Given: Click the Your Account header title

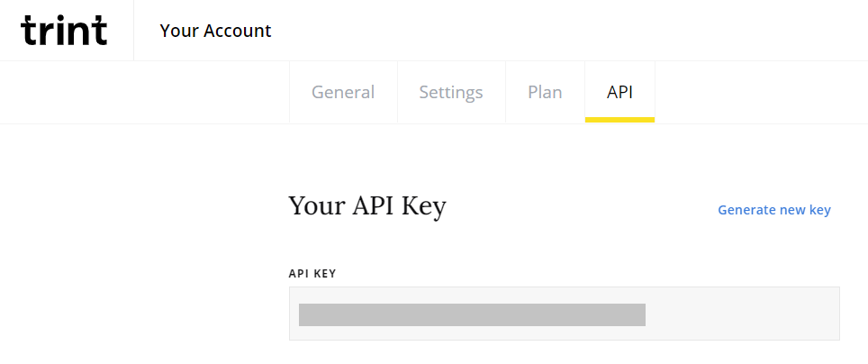Looking at the screenshot, I should [x=215, y=31].
